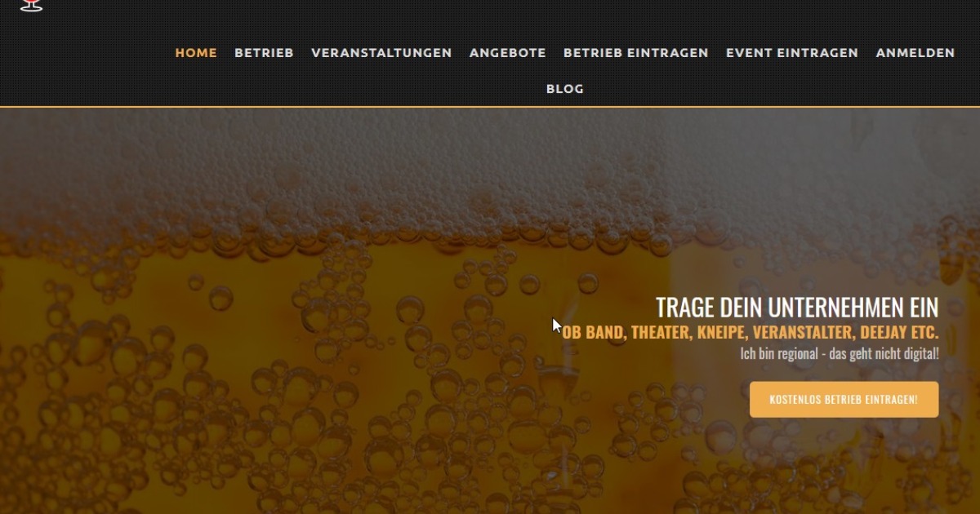Visit the BLOG page
This screenshot has width=980, height=514.
click(565, 89)
